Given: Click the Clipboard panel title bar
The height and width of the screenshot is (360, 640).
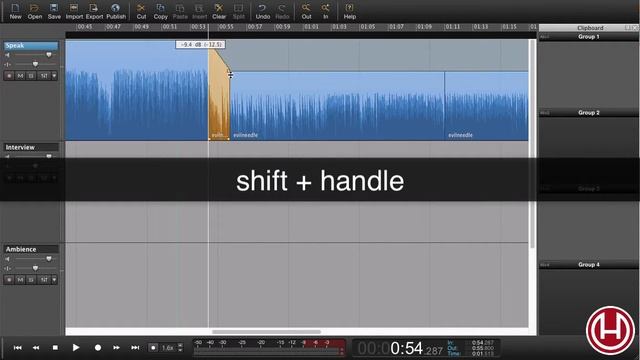Looking at the screenshot, I should (x=588, y=28).
